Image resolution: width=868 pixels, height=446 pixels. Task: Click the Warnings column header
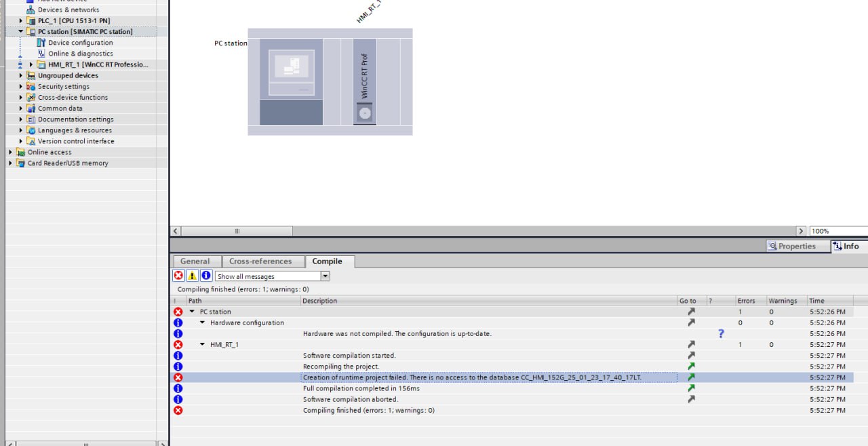785,301
